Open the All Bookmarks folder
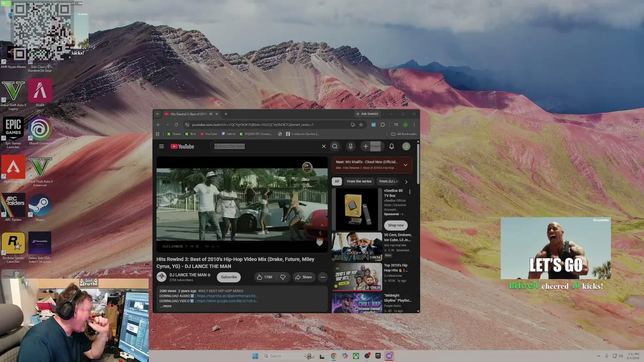This screenshot has height=362, width=644. pos(404,134)
